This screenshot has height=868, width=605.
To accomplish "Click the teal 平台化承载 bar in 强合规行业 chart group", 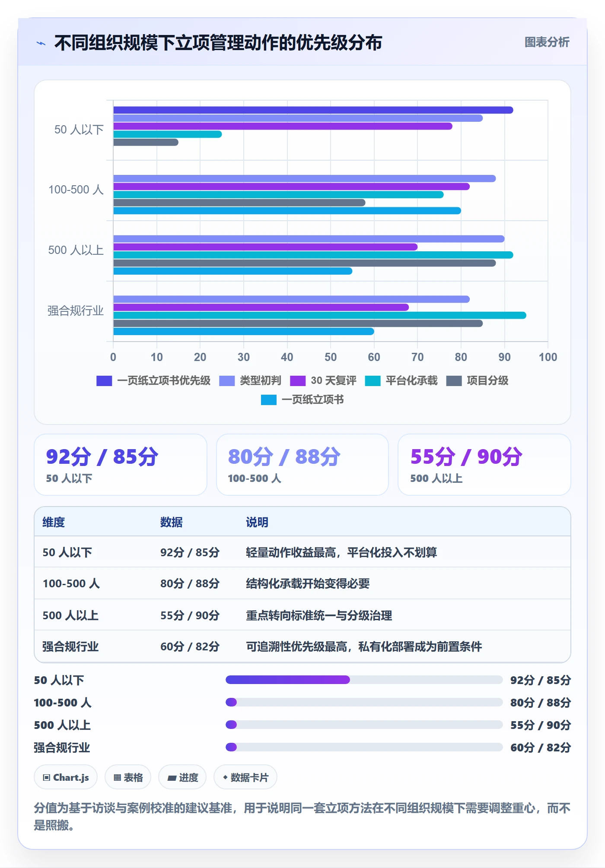I will point(320,315).
